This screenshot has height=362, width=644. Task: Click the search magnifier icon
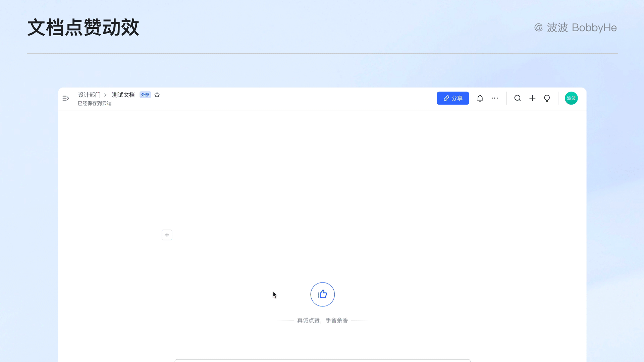[518, 98]
